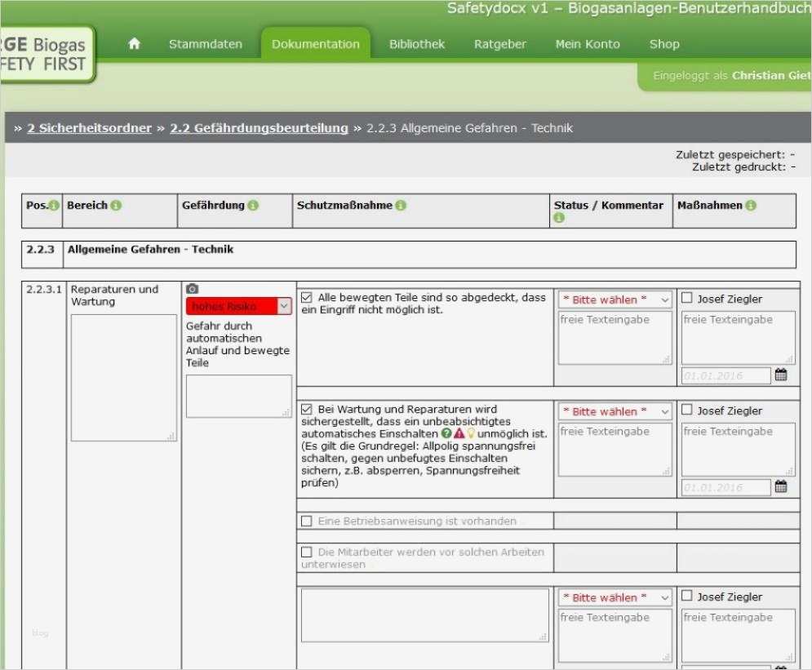Click the info icon next to Schutzmaßnahme header
The image size is (812, 670).
(398, 205)
